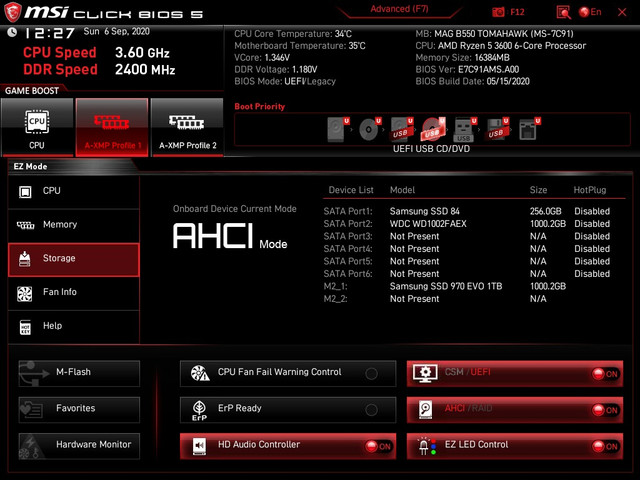640x480 pixels.
Task: Click the HD Audio speaker icon
Action: click(199, 446)
